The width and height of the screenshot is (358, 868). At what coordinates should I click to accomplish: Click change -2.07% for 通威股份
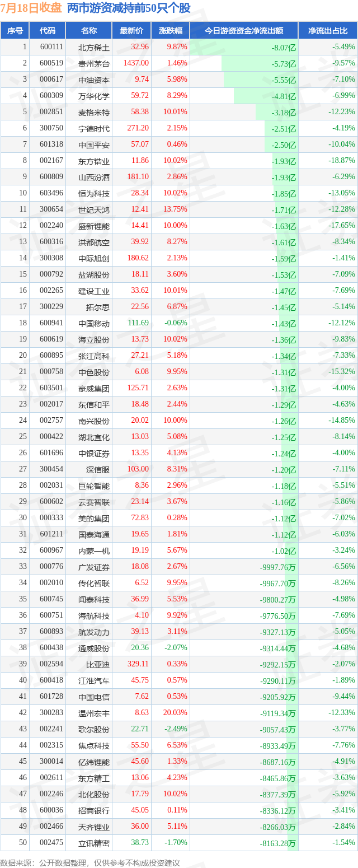(177, 648)
